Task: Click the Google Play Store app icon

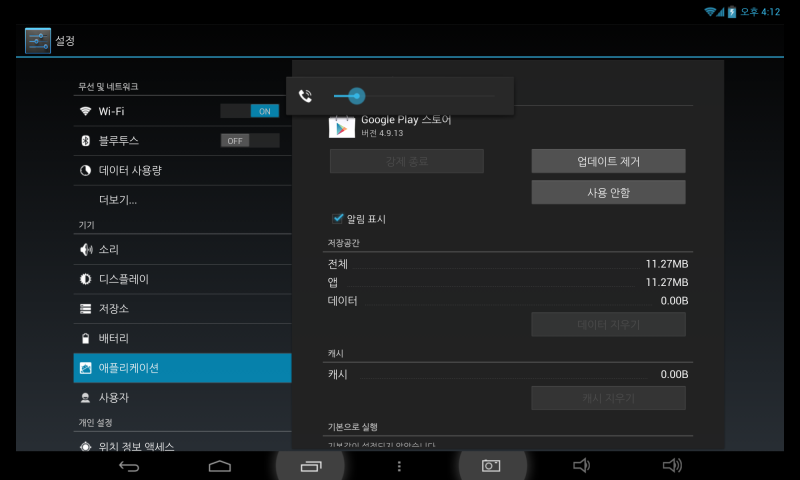Action: [342, 127]
